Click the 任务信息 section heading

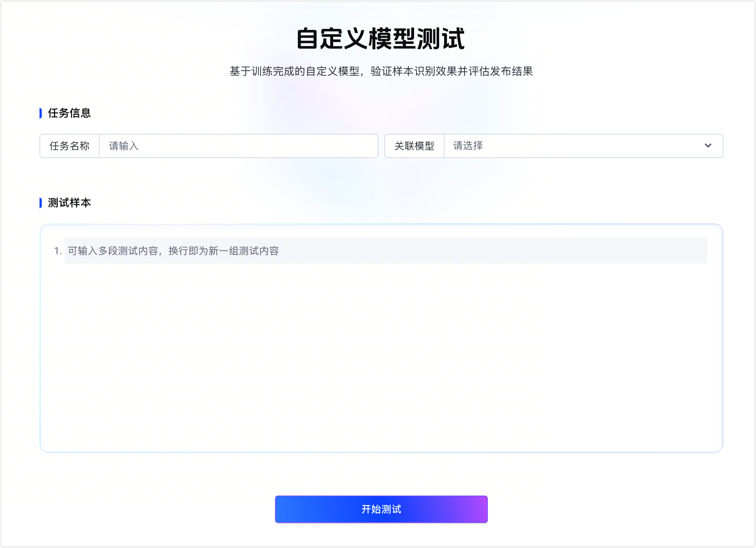pos(69,113)
